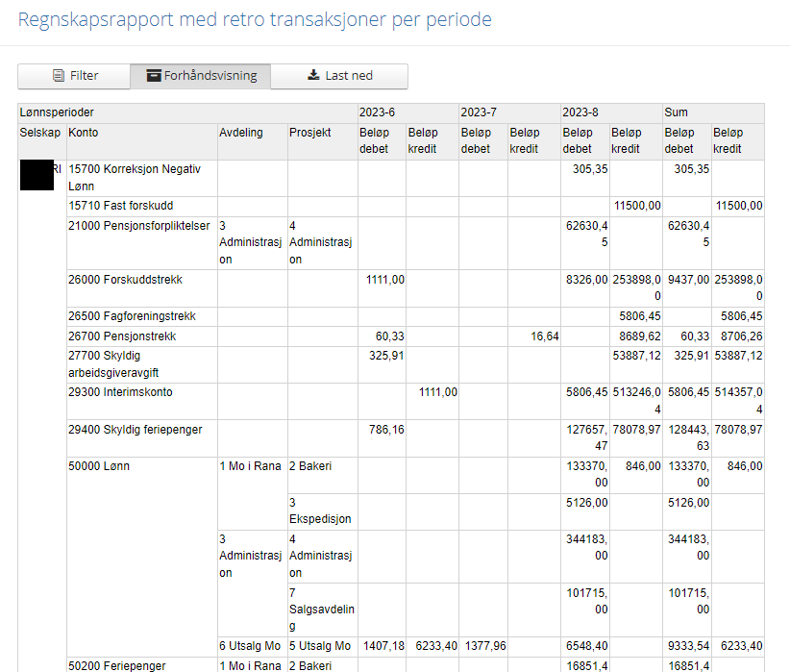
Task: Switch to the Forhåndsvisning tab
Action: coord(201,76)
